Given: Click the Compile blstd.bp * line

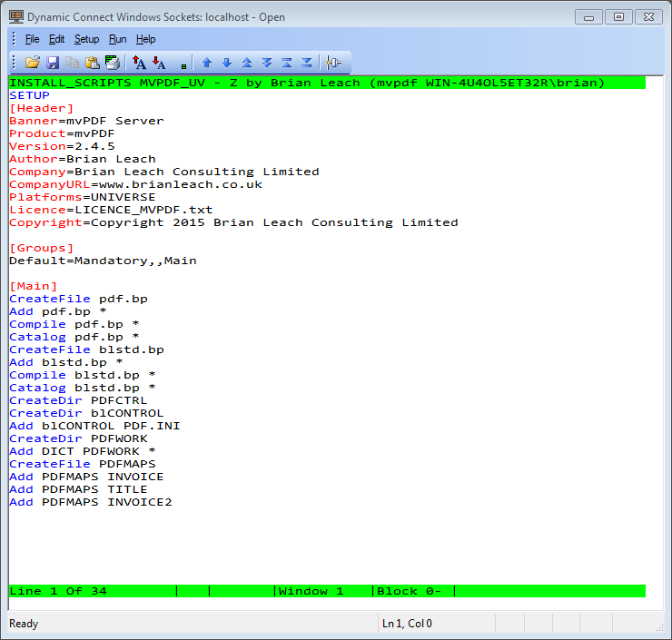Looking at the screenshot, I should [x=83, y=375].
